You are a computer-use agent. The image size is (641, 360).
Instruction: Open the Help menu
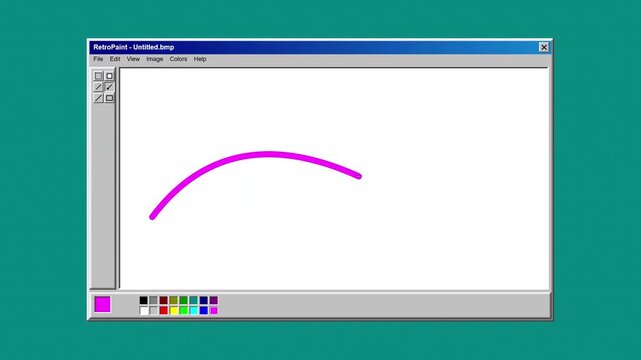200,59
